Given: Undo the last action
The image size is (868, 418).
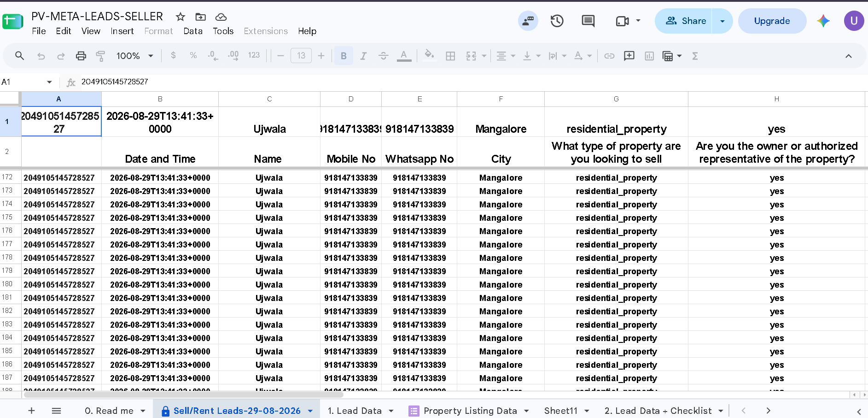Looking at the screenshot, I should coord(41,56).
